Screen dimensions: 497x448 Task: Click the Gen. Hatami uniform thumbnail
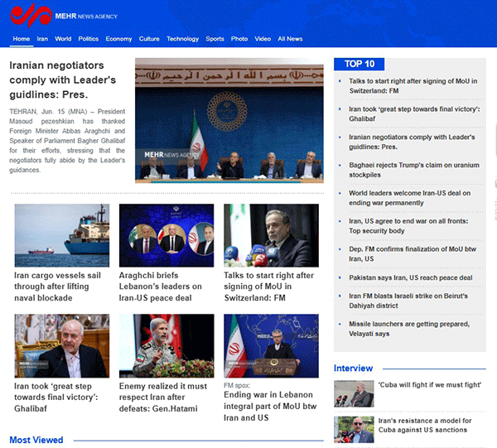point(166,346)
